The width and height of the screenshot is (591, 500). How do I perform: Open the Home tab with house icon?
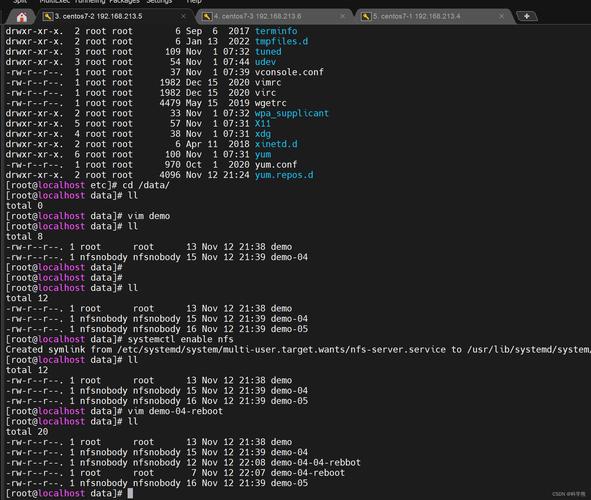point(21,17)
